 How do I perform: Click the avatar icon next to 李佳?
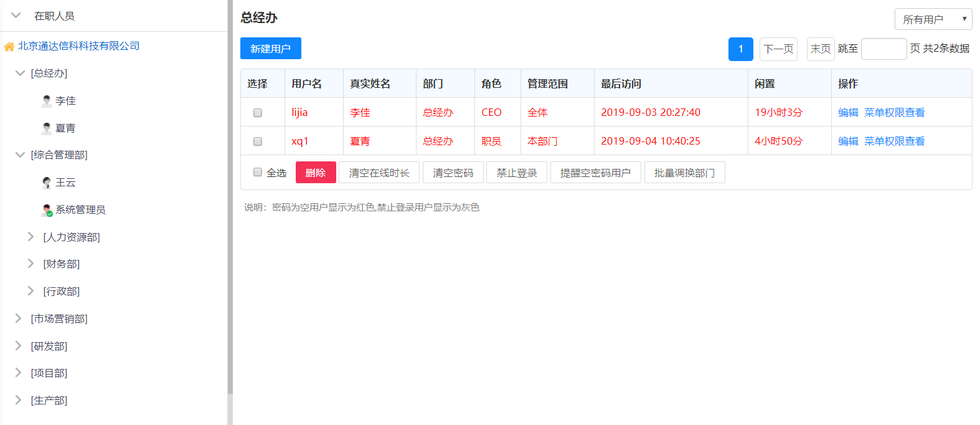click(x=47, y=101)
